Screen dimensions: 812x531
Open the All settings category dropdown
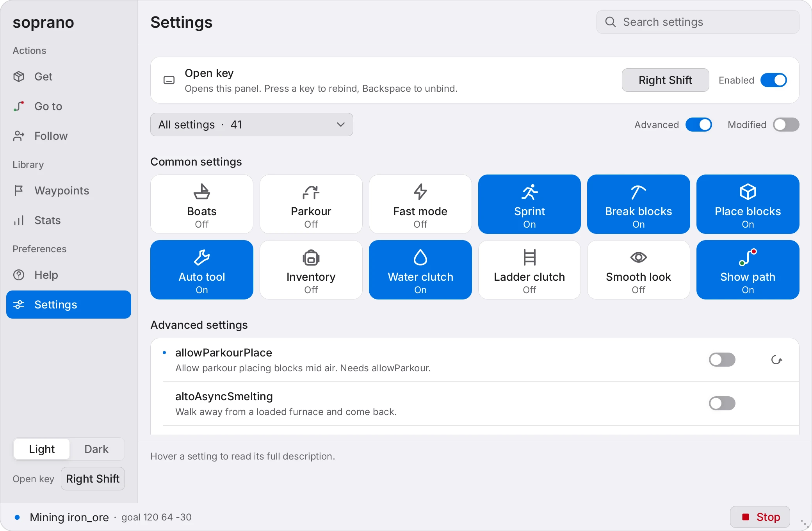[252, 125]
